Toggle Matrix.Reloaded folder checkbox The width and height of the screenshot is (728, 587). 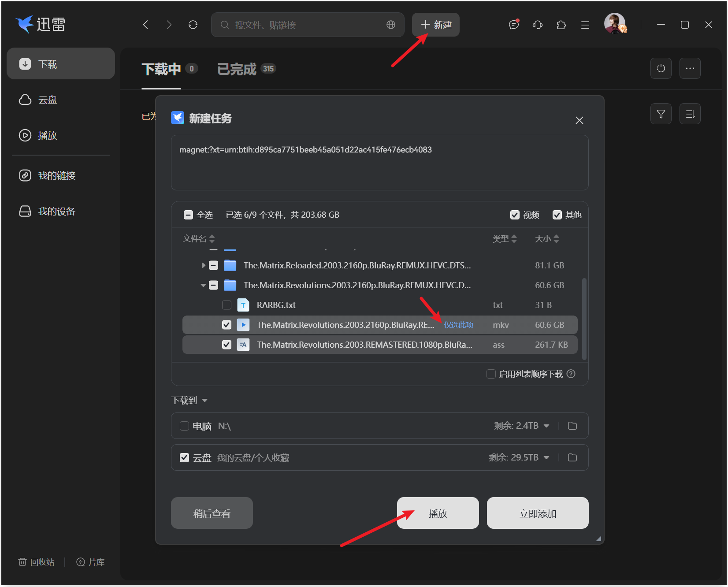point(213,265)
